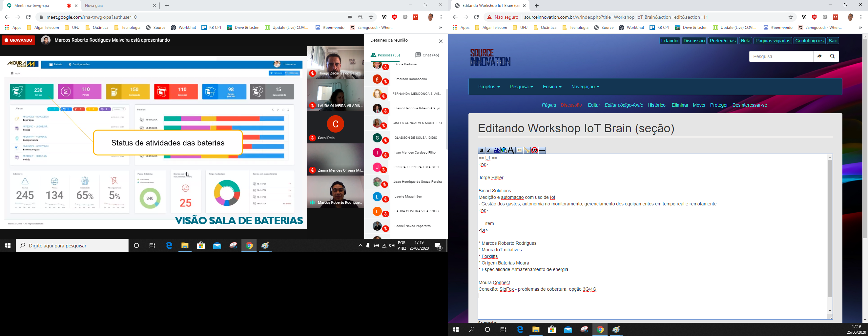Close the Detalhes da reunião panel
Viewport: 868px width, 336px height.
coord(441,41)
